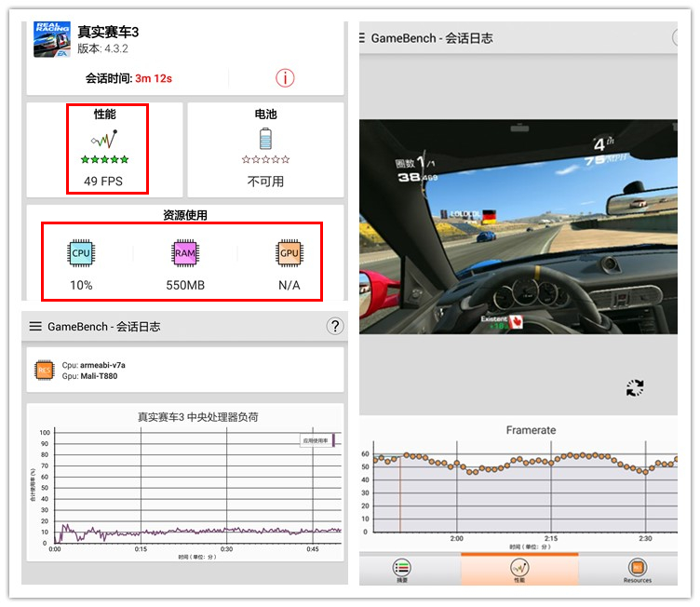700x607 pixels.
Task: Switch to the summary list tab
Action: [402, 568]
